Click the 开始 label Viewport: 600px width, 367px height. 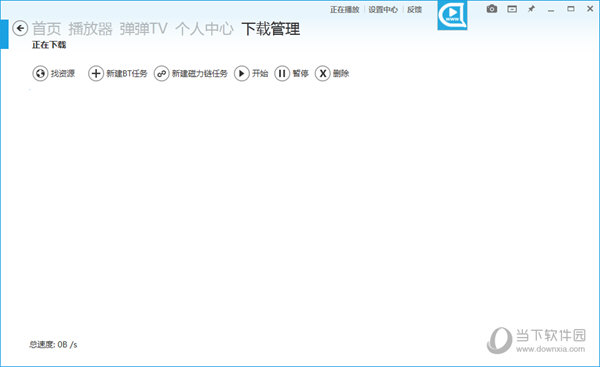tap(260, 73)
